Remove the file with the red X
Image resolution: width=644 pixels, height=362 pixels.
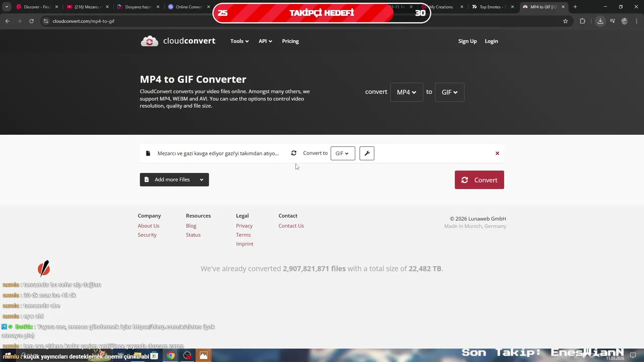click(x=497, y=153)
